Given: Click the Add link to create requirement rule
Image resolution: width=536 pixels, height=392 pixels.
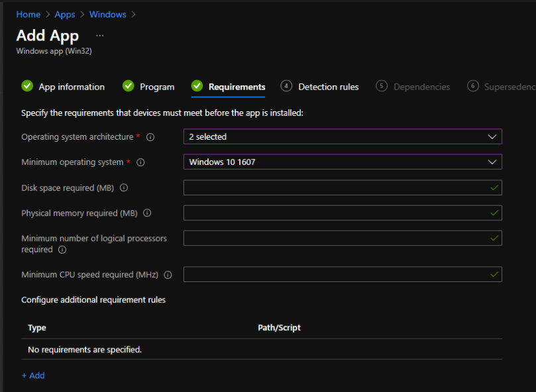Looking at the screenshot, I should [x=33, y=375].
